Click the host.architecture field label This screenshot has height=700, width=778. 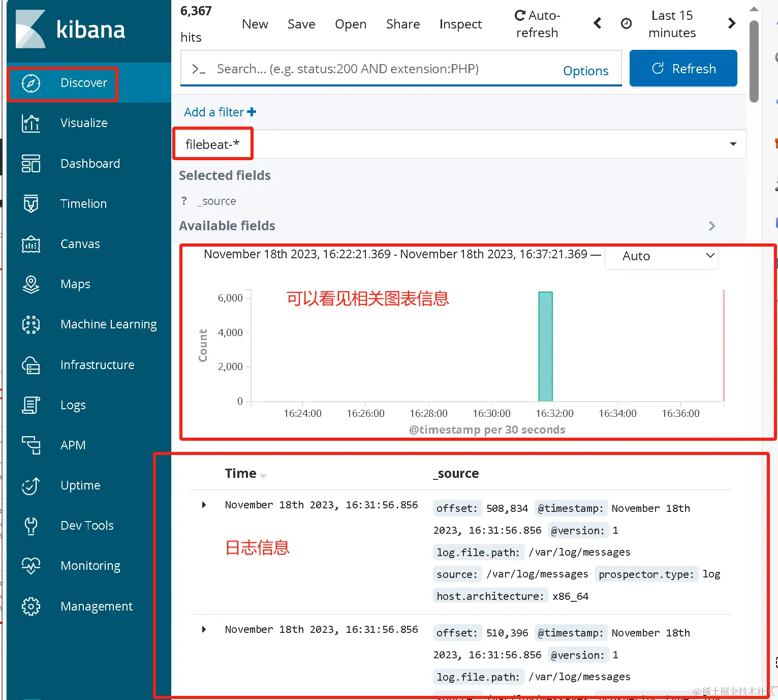tap(490, 596)
